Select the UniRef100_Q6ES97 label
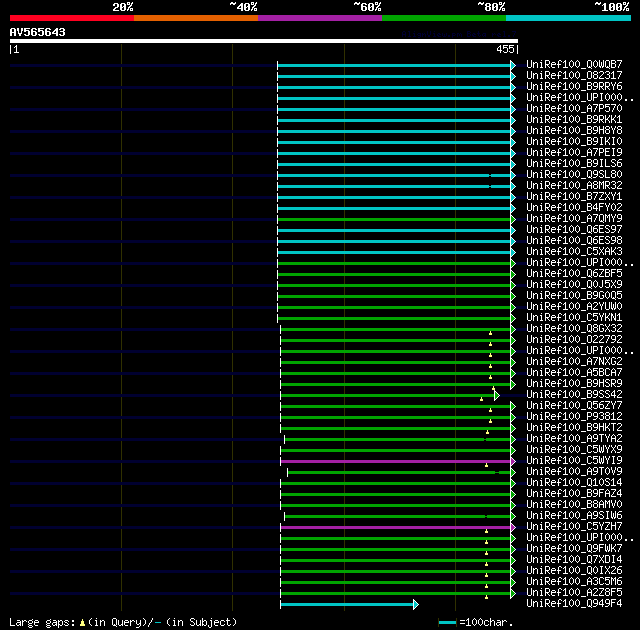This screenshot has height=630, width=640. click(x=574, y=230)
